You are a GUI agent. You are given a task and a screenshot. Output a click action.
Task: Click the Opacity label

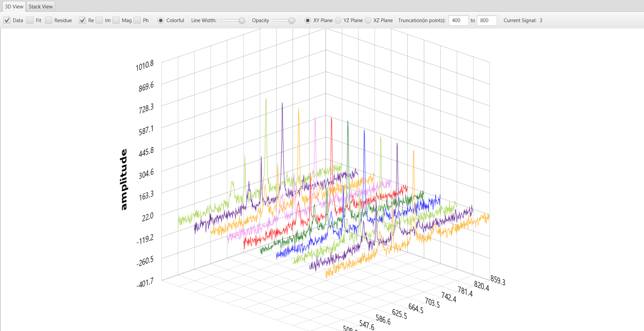[260, 20]
